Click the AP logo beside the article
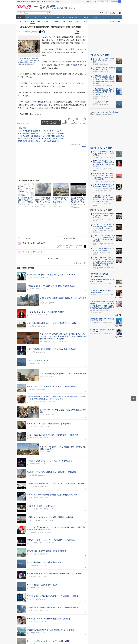 (x=77, y=32)
